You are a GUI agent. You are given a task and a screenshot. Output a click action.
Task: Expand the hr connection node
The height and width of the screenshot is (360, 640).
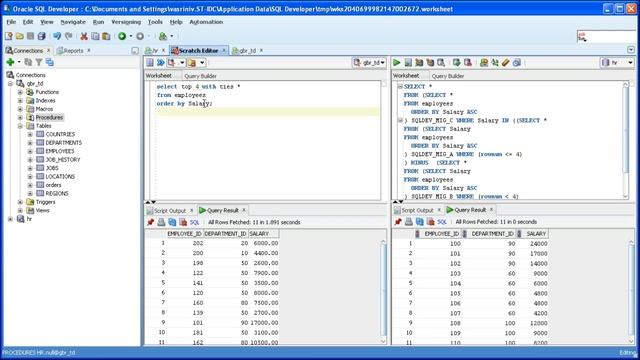coord(10,219)
